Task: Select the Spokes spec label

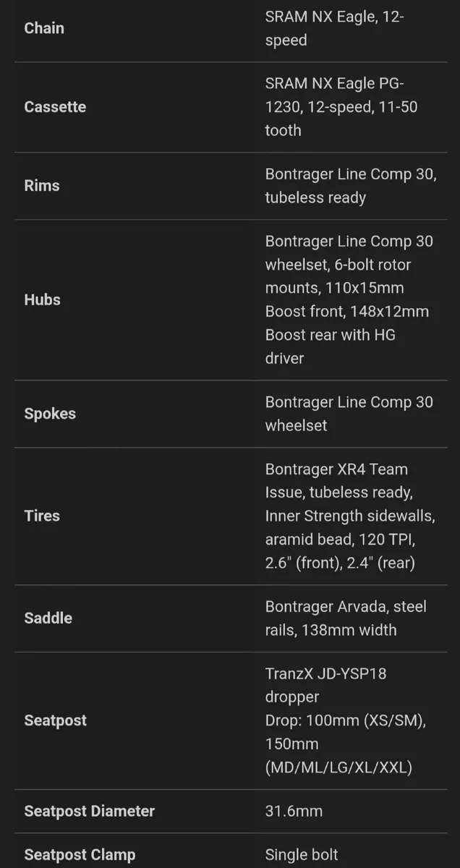Action: (x=50, y=414)
